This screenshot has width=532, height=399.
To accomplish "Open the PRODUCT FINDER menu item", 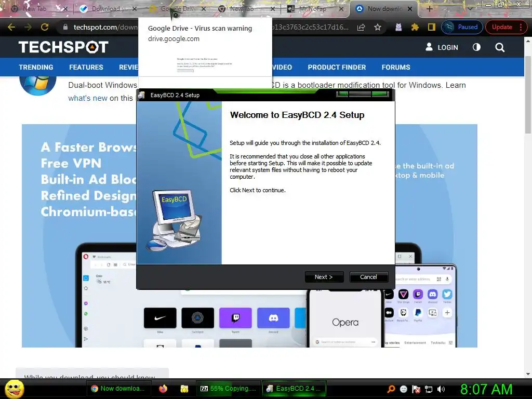I will (x=337, y=67).
